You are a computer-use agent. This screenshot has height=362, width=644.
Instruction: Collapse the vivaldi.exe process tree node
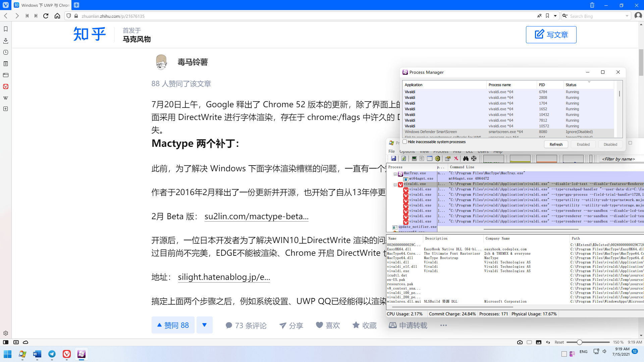click(395, 185)
